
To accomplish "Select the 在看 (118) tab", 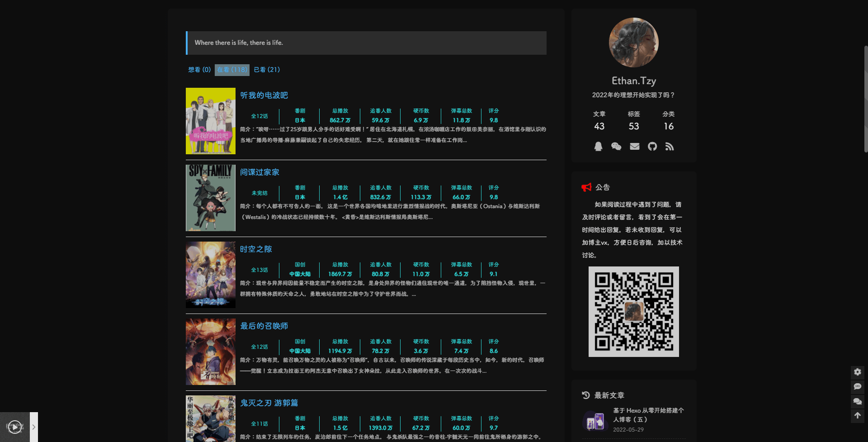I will coord(232,70).
